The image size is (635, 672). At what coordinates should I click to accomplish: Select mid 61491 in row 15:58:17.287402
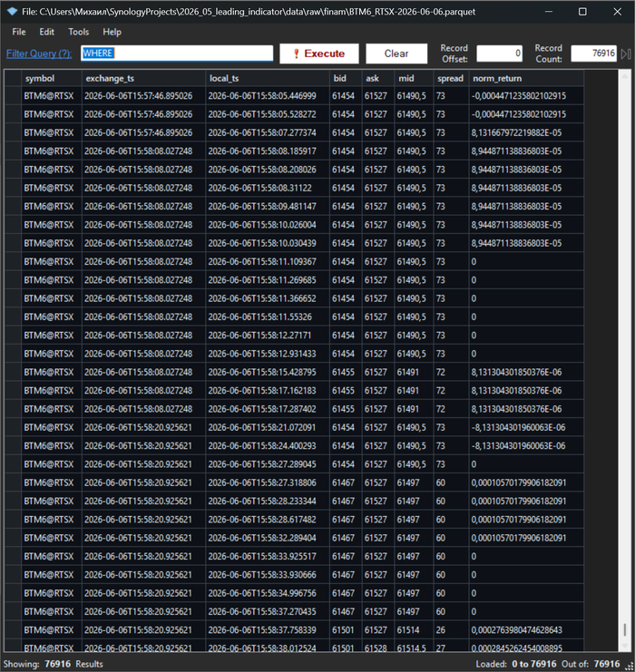click(414, 409)
